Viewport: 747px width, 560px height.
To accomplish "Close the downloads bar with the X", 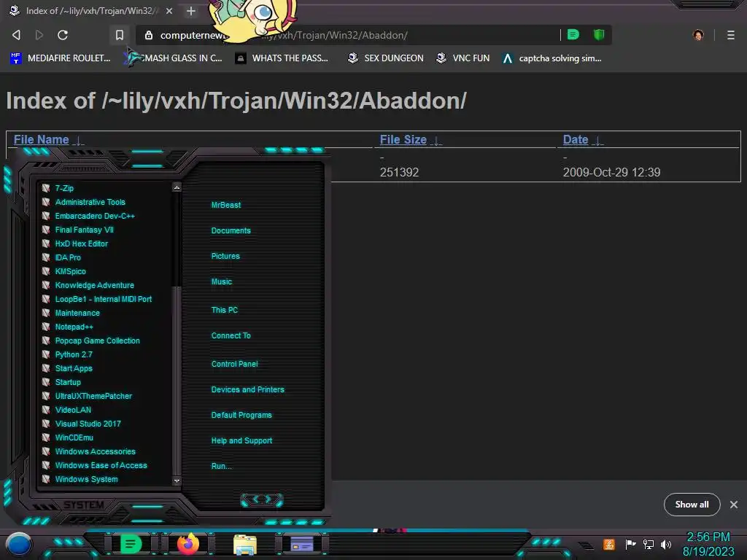I will tap(734, 505).
